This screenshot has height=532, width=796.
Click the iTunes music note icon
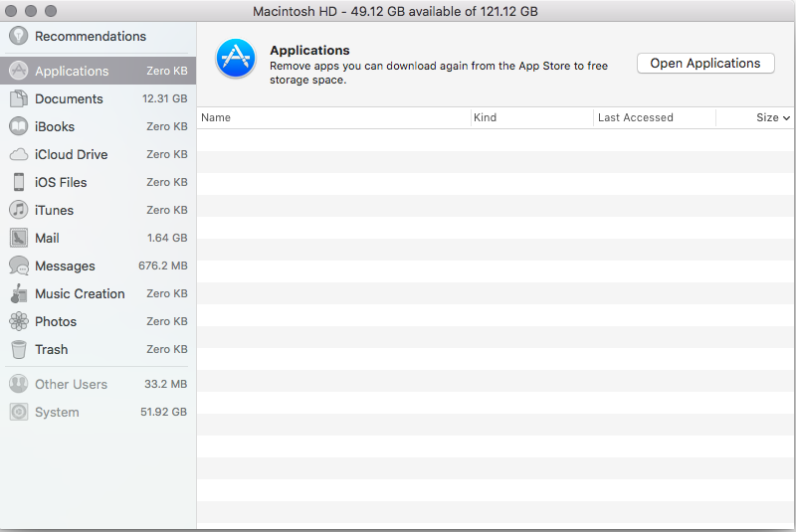point(18,210)
